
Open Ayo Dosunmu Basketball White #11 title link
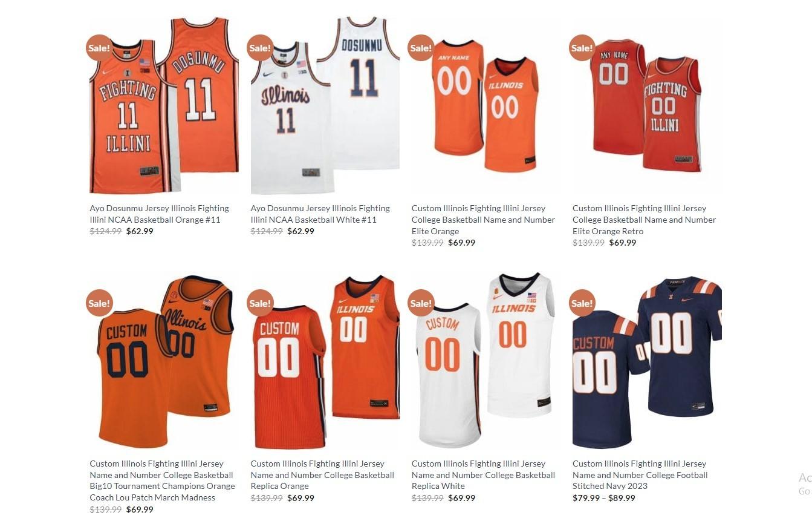click(x=320, y=214)
